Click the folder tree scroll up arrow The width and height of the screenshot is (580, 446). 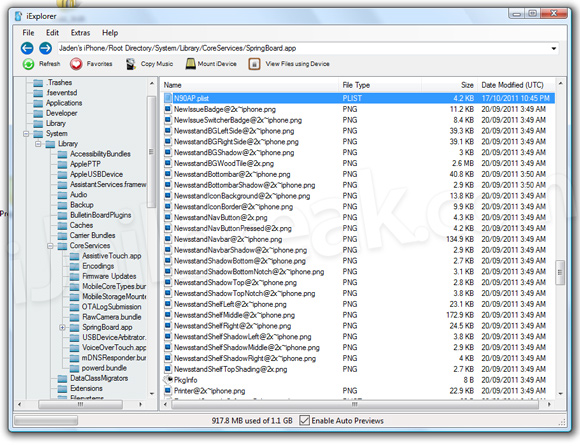tap(152, 84)
